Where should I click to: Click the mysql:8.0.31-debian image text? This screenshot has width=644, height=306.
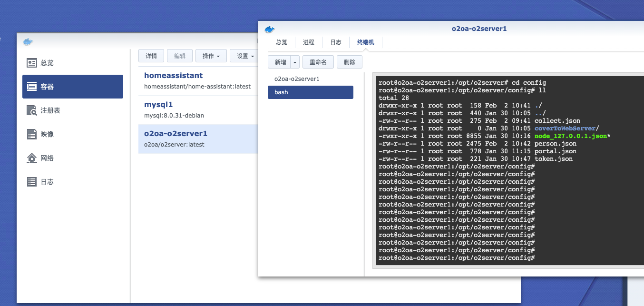pos(174,116)
